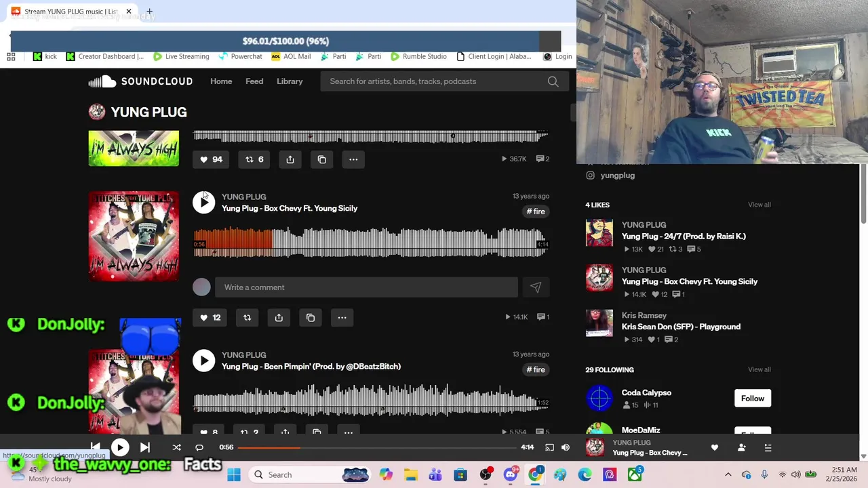868x488 pixels.
Task: Show hidden icons in system tray
Action: 728,474
